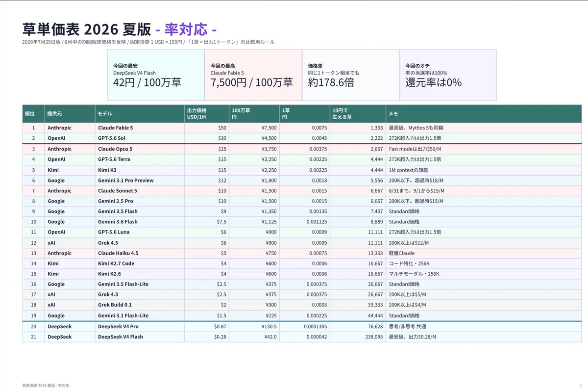This screenshot has width=588, height=390.
Task: Click the memo 最安級。出力$0.28/M
Action: 413,337
